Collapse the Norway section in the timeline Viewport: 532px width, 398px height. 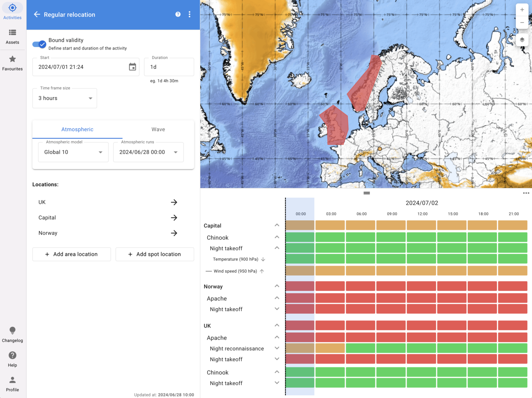tap(277, 286)
